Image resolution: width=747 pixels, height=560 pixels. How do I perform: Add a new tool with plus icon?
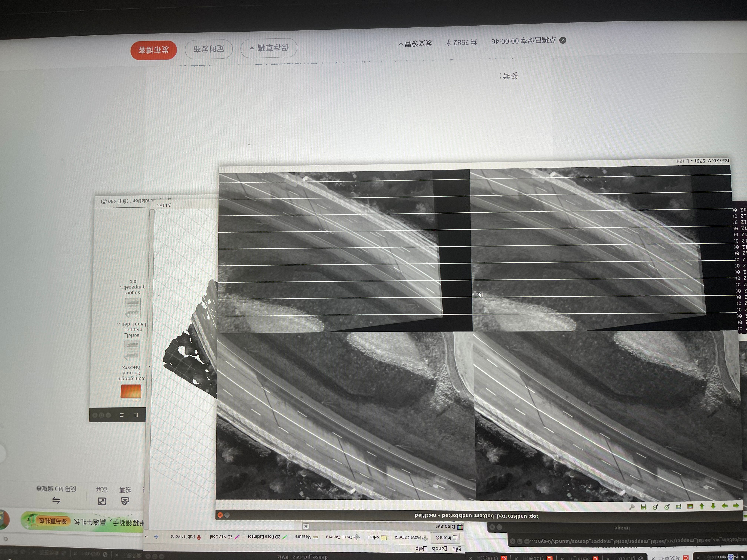click(156, 536)
